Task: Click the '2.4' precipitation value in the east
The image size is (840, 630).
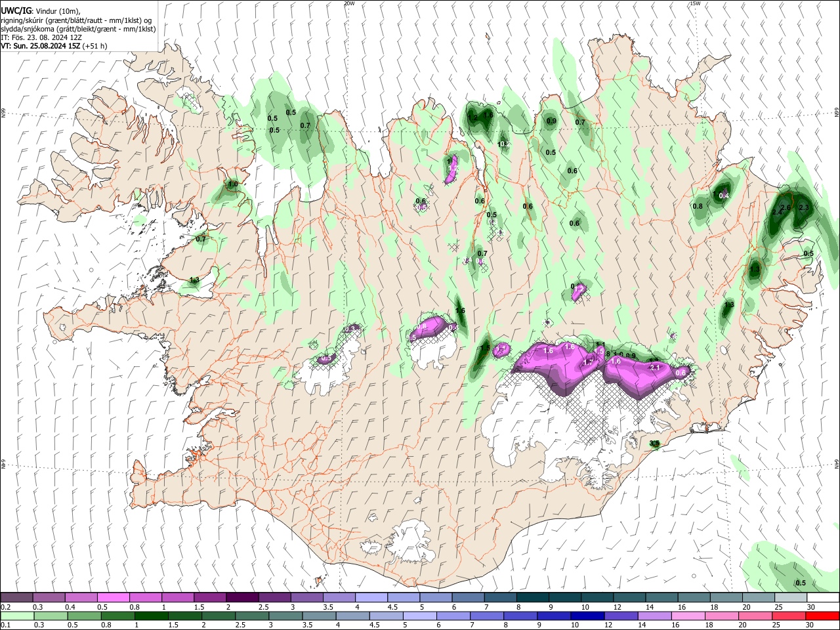Action: (x=777, y=212)
